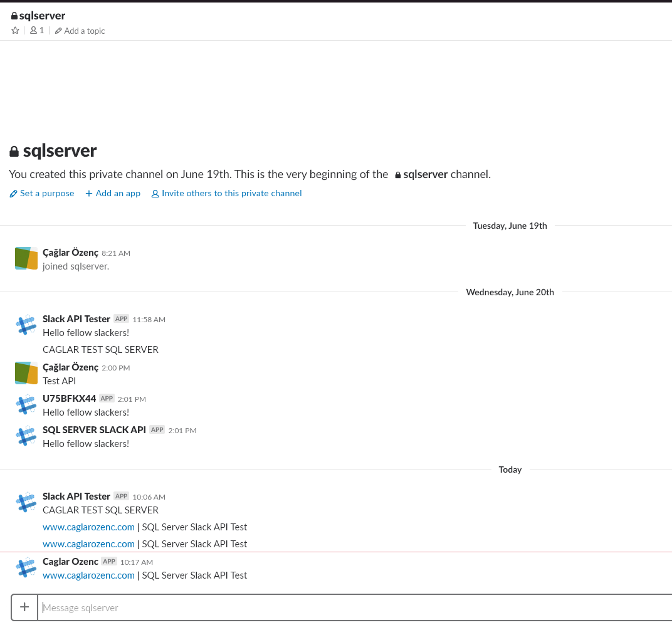This screenshot has width=672, height=625.
Task: Open Çağlar Özenç avatar at 2:00 PM
Action: [x=26, y=373]
